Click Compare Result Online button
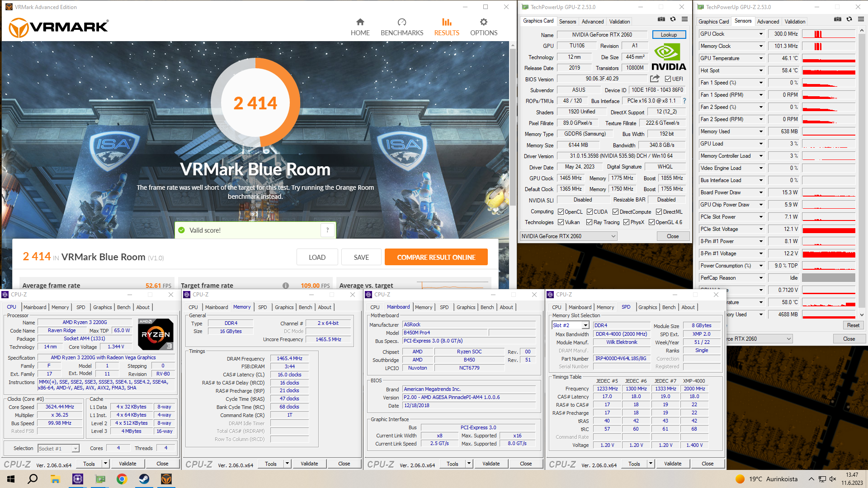The image size is (868, 488). tap(436, 257)
